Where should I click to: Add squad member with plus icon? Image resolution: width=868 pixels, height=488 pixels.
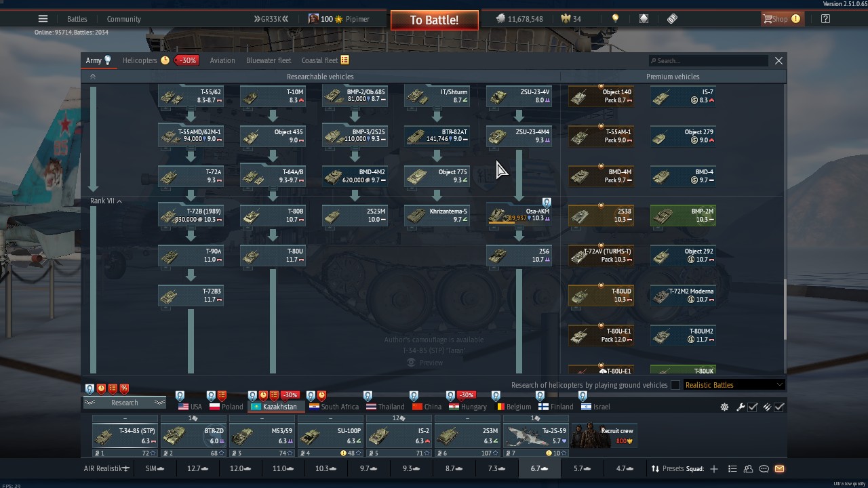click(x=713, y=468)
